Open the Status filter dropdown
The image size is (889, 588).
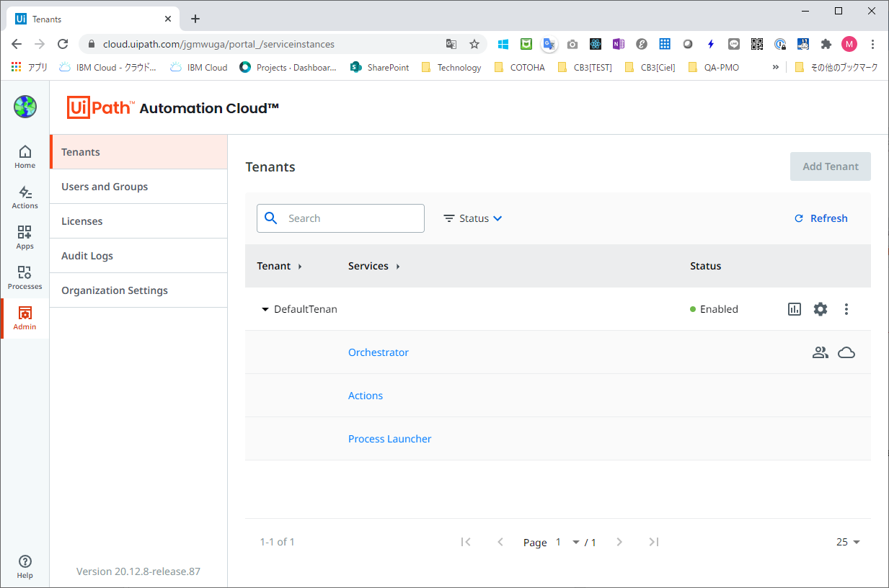[x=473, y=218]
